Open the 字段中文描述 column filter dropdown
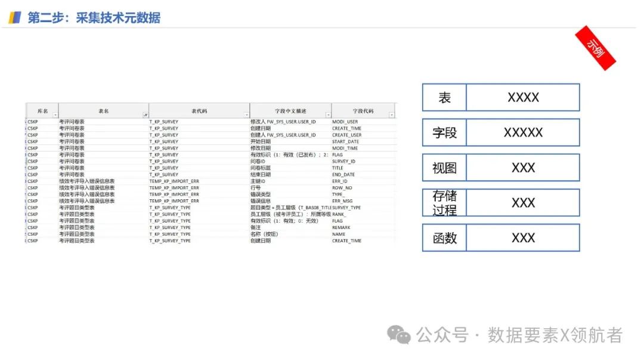 [328, 115]
